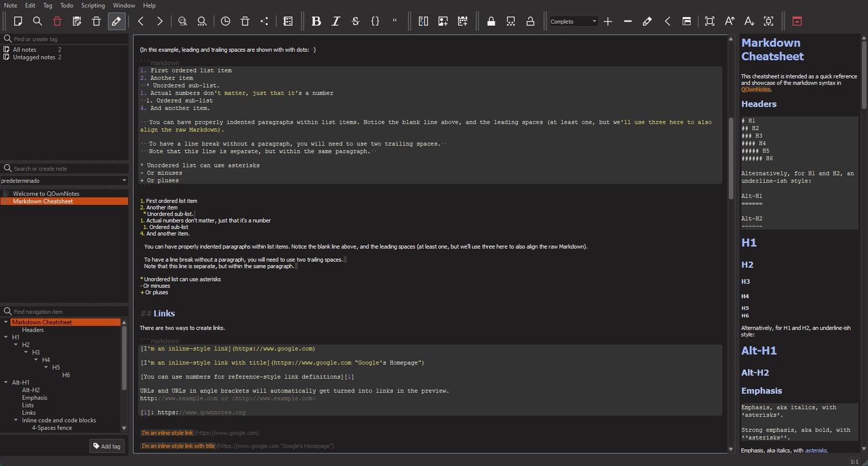Click the Add tag button
The width and height of the screenshot is (868, 466).
pyautogui.click(x=107, y=446)
